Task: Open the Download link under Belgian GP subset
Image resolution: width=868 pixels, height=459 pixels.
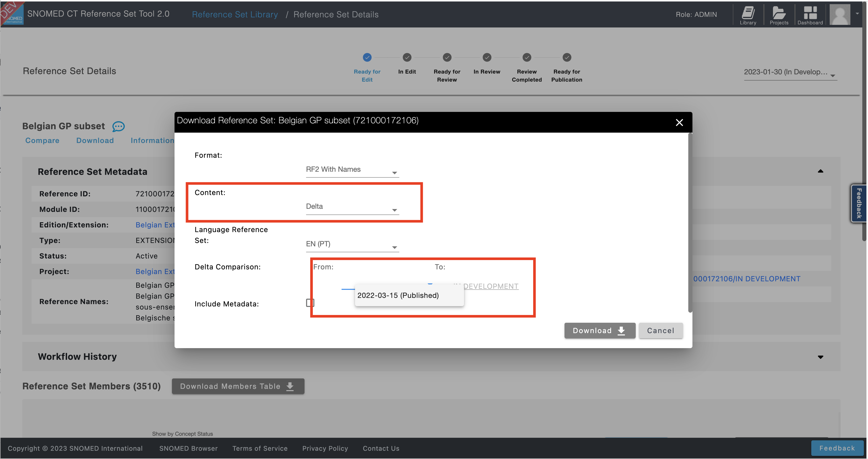Action: [95, 141]
